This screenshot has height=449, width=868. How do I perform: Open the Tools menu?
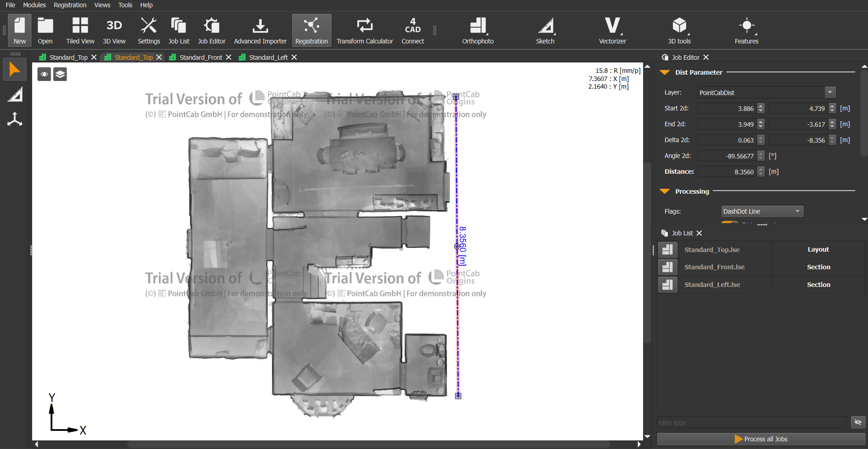(125, 5)
